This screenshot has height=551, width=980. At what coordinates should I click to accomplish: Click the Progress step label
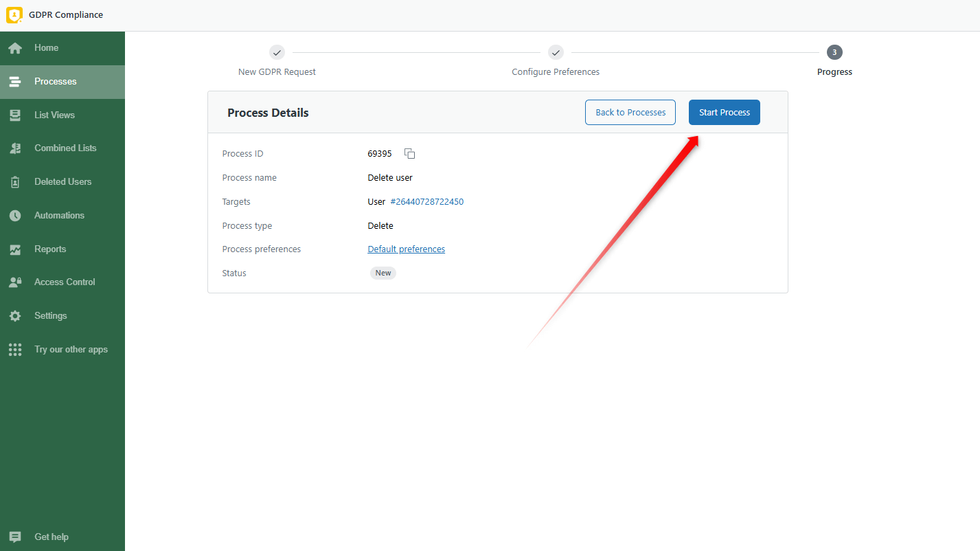tap(834, 72)
